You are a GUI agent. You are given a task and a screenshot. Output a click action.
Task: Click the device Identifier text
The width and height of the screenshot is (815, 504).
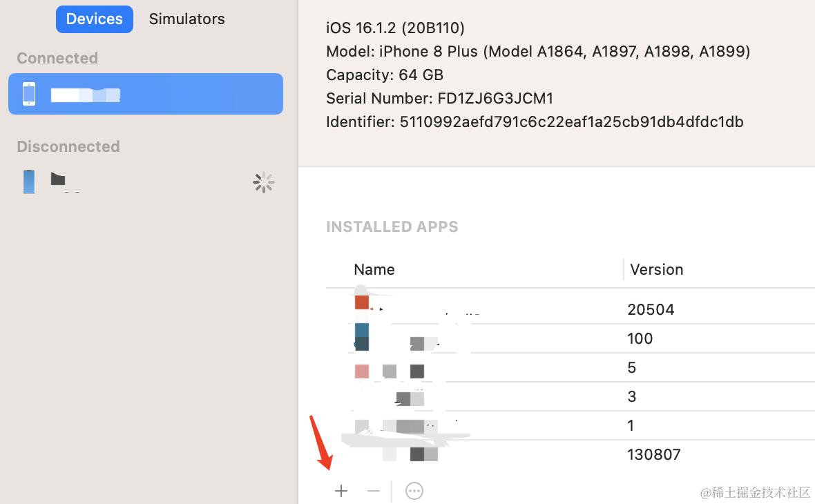click(534, 122)
